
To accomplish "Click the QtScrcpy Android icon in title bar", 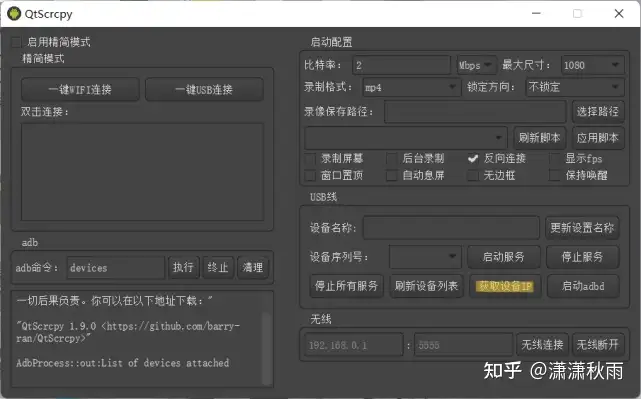I will pos(14,13).
